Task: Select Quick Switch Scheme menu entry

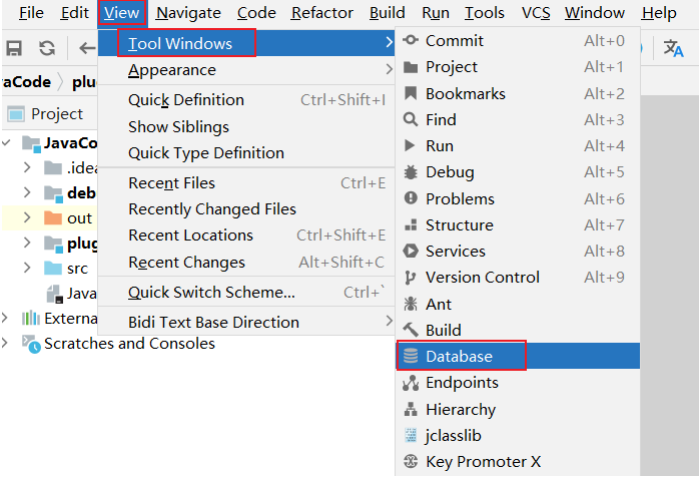Action: point(212,292)
